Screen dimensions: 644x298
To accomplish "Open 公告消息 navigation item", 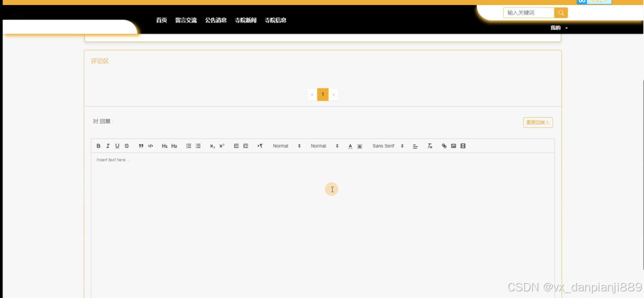I will click(216, 20).
